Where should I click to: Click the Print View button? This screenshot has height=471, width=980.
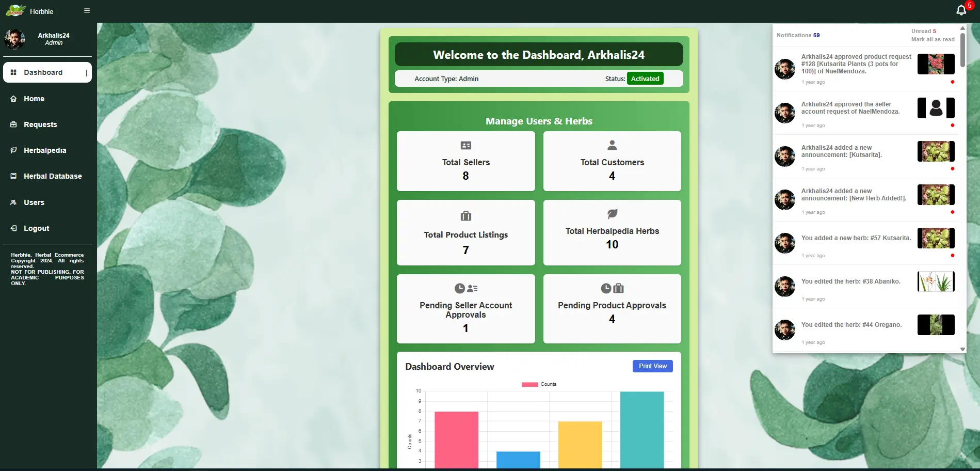point(652,366)
